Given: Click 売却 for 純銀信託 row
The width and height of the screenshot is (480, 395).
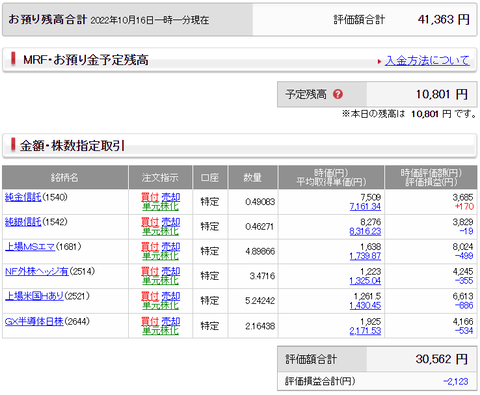Looking at the screenshot, I should click(171, 222).
